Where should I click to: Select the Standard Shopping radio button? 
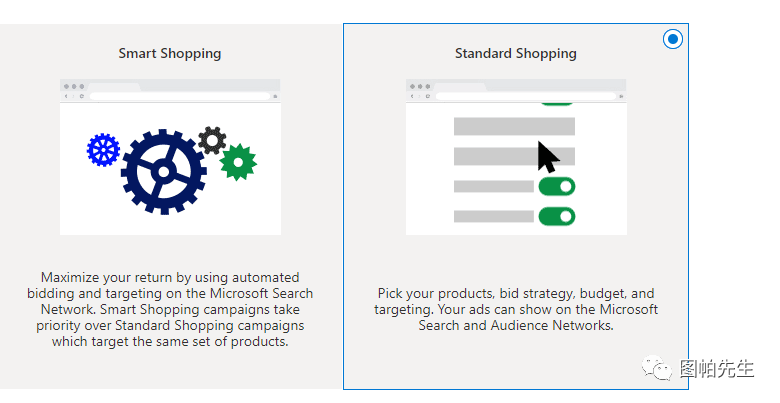pyautogui.click(x=673, y=39)
